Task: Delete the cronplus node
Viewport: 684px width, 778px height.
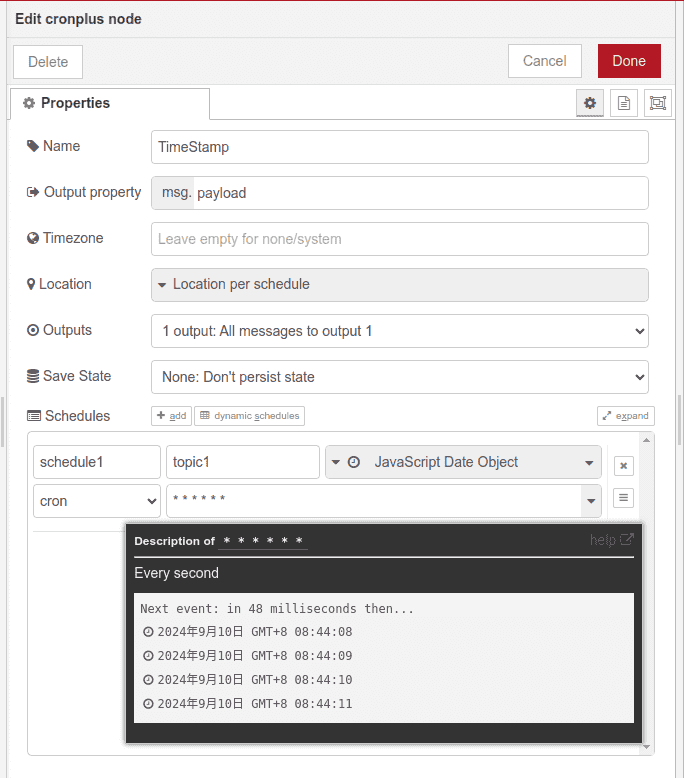Action: (48, 62)
